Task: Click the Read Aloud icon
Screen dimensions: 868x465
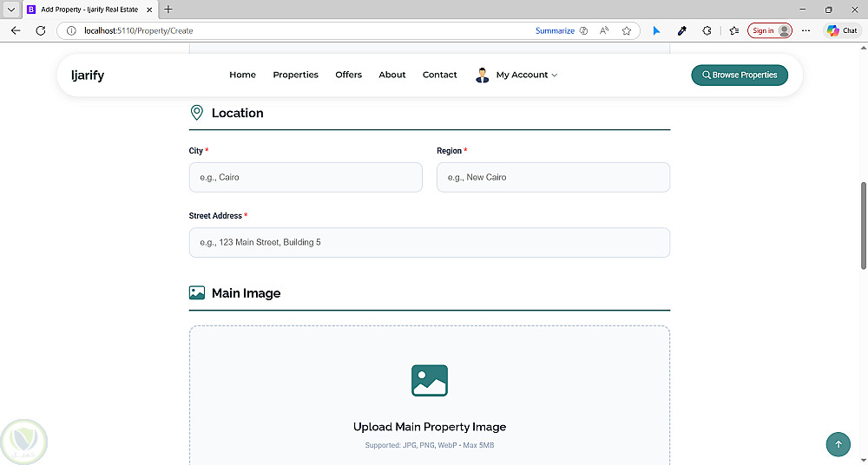Action: tap(605, 30)
